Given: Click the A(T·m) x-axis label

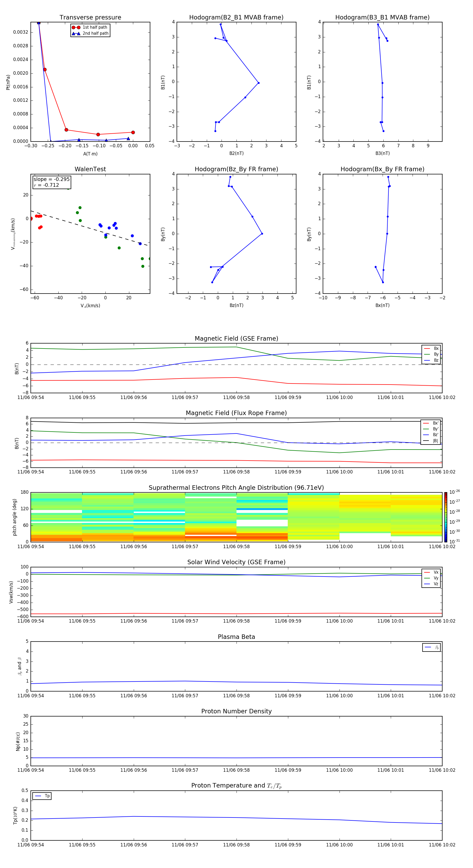Looking at the screenshot, I should [90, 154].
